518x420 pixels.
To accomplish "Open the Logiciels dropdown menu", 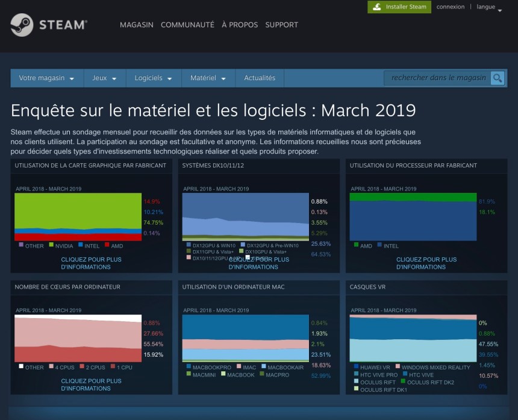I will tap(153, 78).
